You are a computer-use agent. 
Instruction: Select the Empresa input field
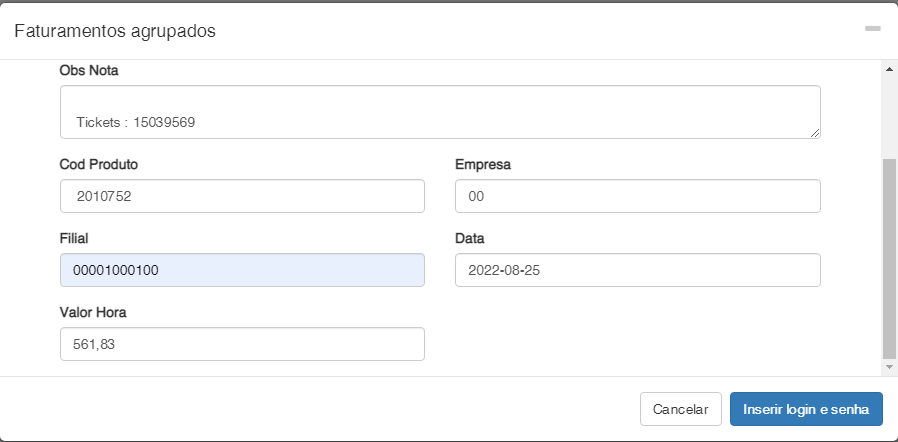637,197
